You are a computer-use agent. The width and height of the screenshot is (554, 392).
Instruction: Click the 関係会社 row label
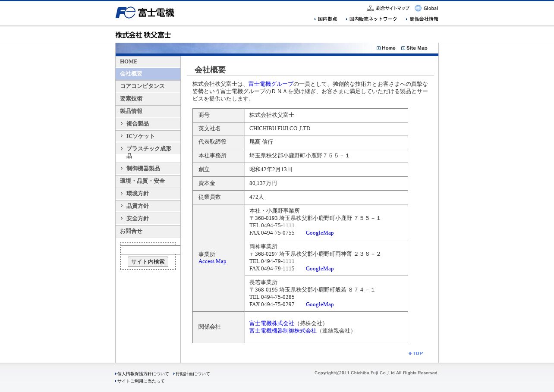210,327
